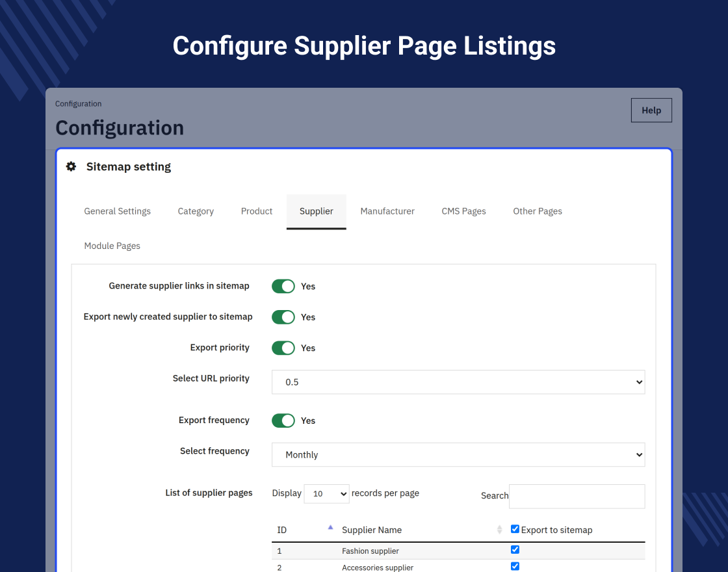
Task: Uncheck export for Accessories supplier
Action: 515,566
